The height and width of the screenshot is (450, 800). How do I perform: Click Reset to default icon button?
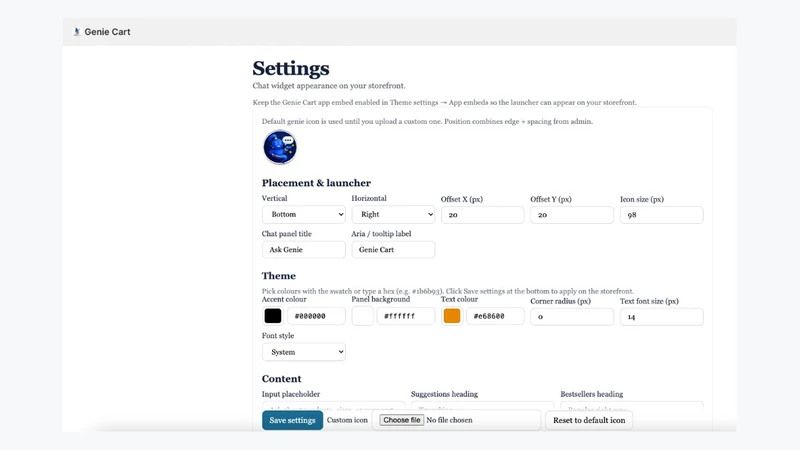tap(589, 420)
